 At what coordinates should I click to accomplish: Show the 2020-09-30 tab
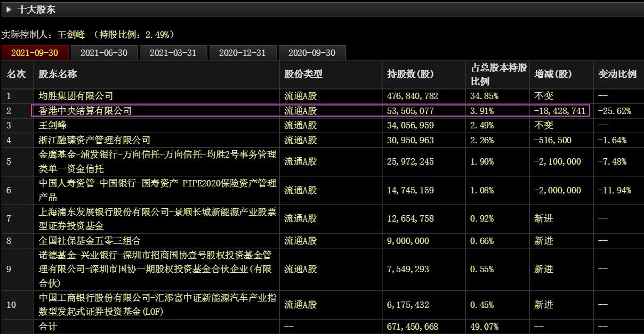(x=312, y=53)
